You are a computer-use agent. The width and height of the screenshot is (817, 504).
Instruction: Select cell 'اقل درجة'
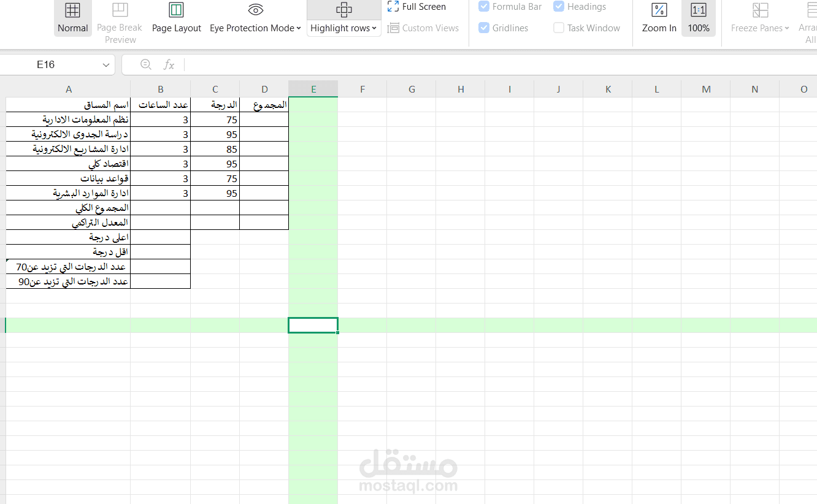(68, 252)
